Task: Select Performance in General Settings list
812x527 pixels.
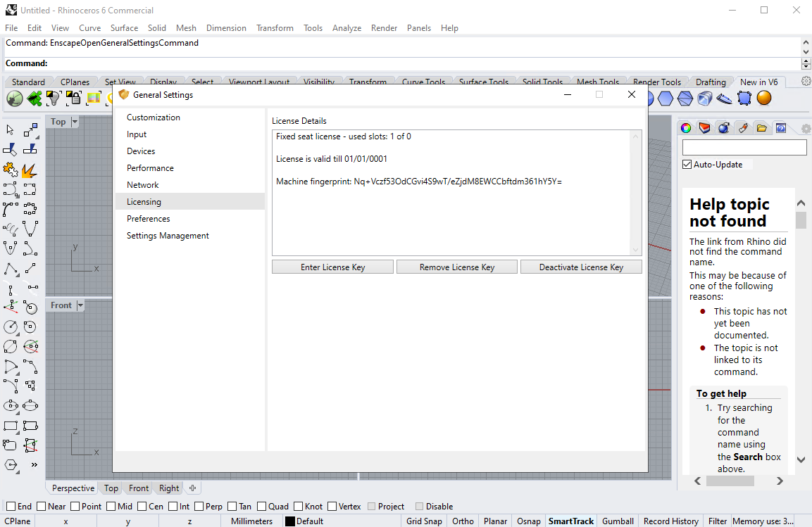Action: point(150,168)
